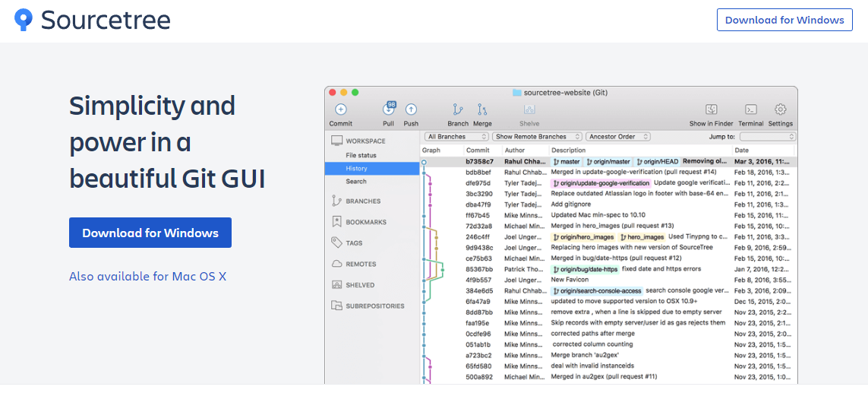Click the origin/master branch label
Screen dimensions: 868x393
point(608,161)
